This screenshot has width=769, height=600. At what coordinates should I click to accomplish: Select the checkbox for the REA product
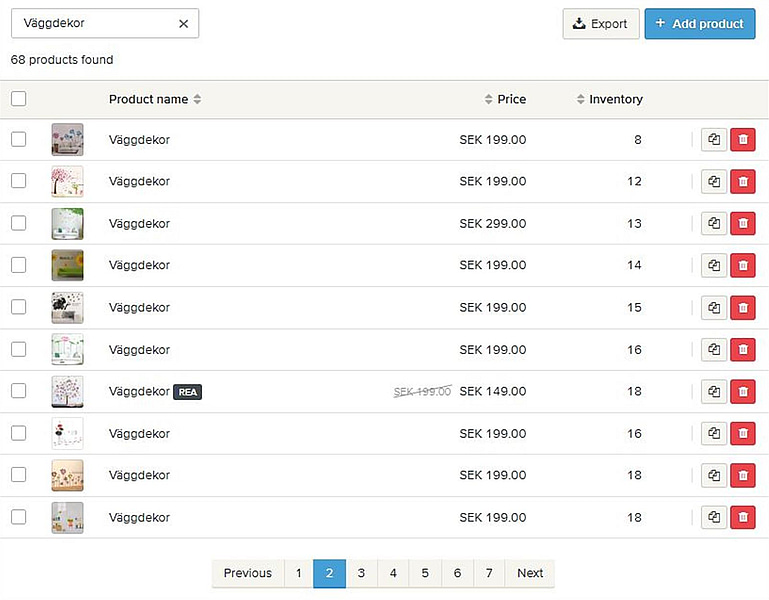[x=19, y=391]
